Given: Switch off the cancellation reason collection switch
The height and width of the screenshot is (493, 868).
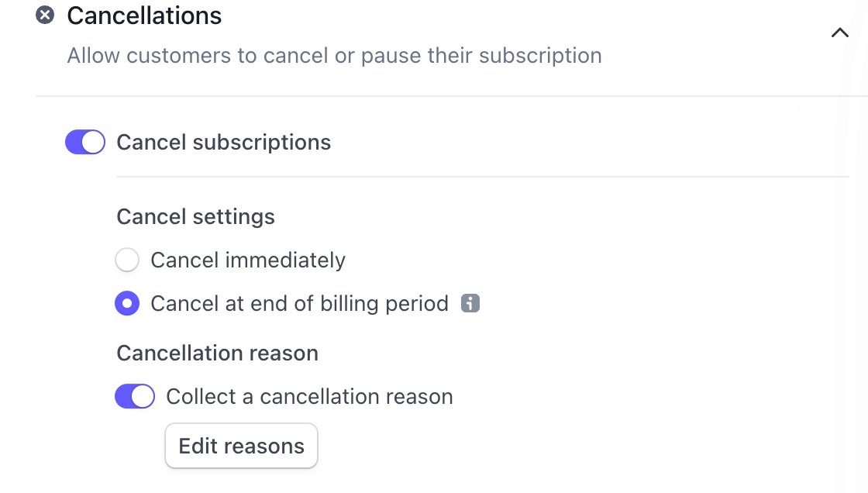Looking at the screenshot, I should click(135, 396).
